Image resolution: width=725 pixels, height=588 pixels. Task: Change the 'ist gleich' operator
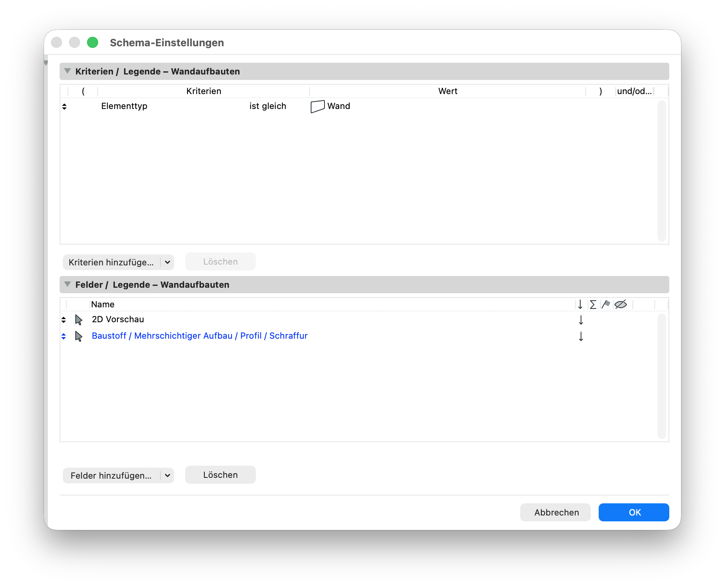coord(268,106)
